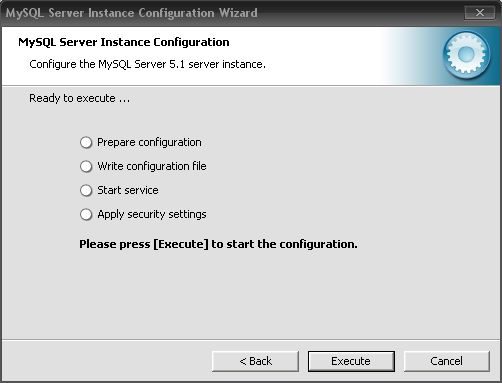The width and height of the screenshot is (502, 383).
Task: Select the Apply security settings step label
Action: point(152,214)
